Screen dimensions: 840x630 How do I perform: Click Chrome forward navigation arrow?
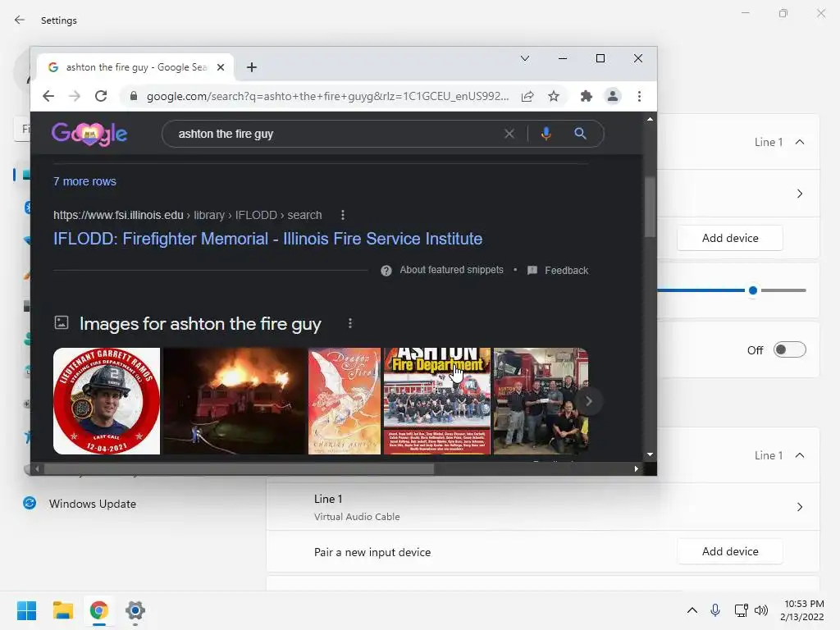[x=75, y=97]
